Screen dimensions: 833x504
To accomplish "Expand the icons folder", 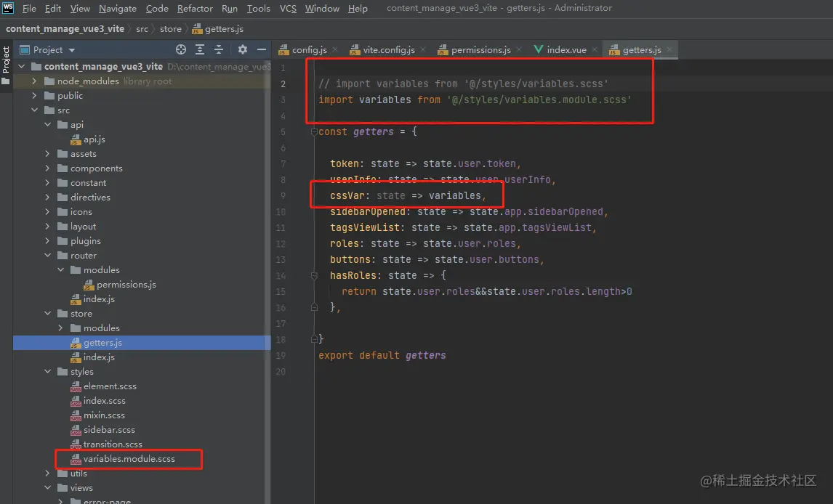I will (48, 211).
